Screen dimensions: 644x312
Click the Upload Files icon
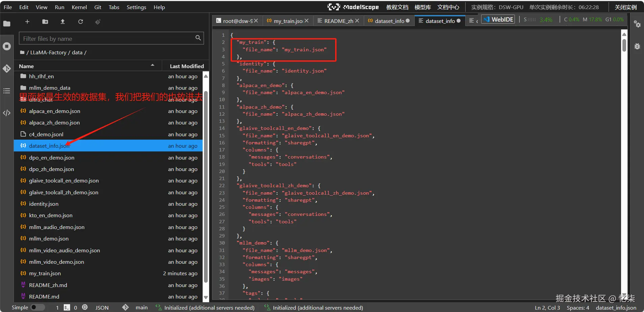[x=63, y=22]
